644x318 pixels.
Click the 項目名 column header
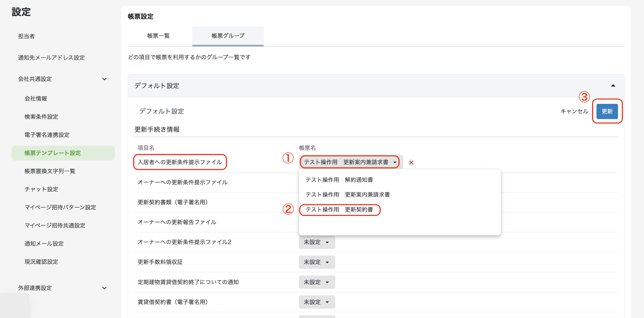click(x=146, y=148)
